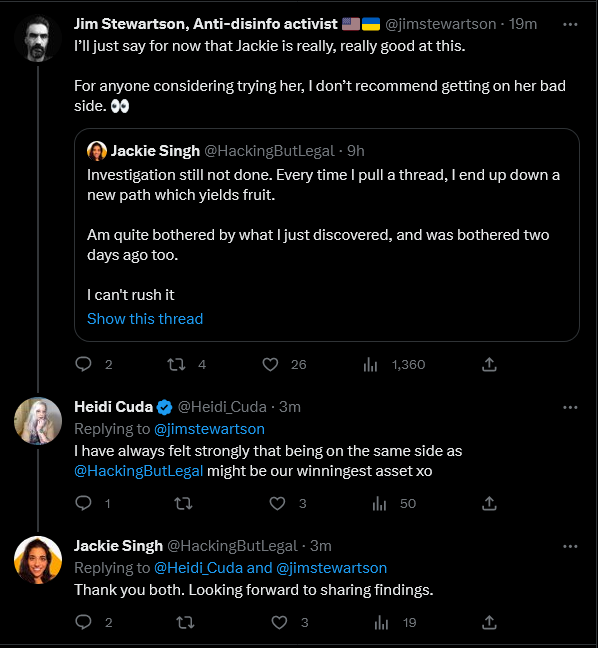Image resolution: width=598 pixels, height=648 pixels.
Task: Retweet Jim Stewartson's post
Action: pyautogui.click(x=176, y=364)
